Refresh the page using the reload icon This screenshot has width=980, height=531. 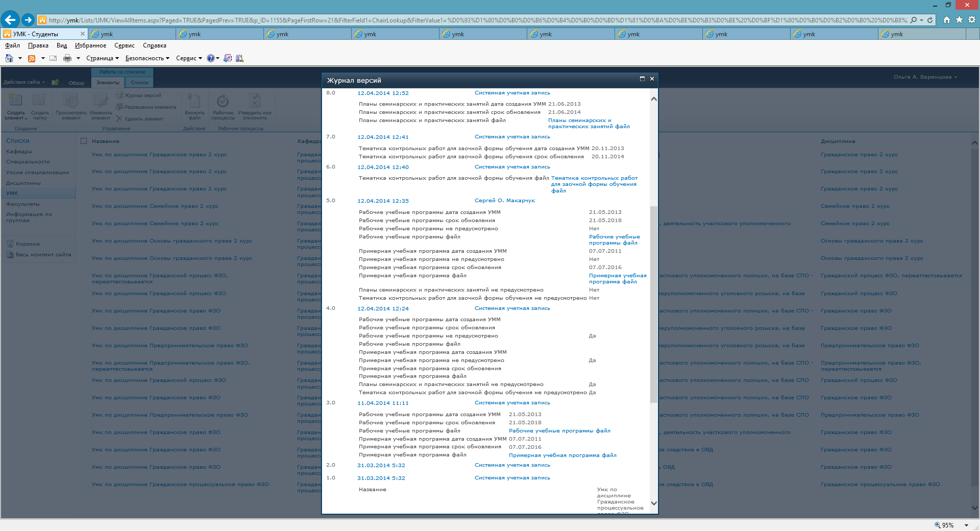[x=930, y=20]
